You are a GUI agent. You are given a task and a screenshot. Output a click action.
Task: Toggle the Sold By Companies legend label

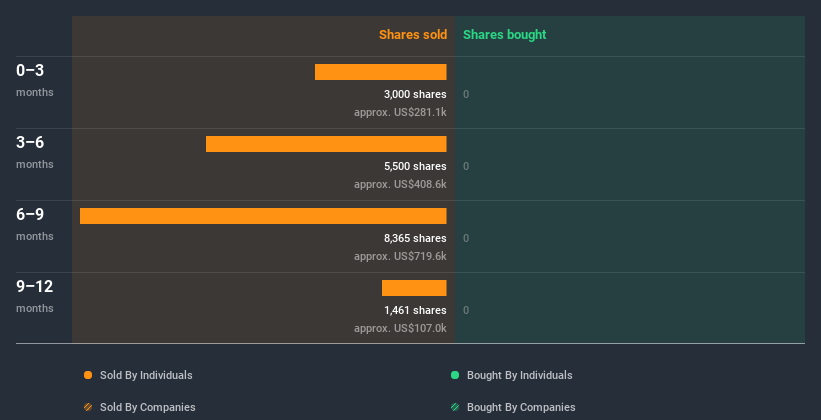[x=148, y=407]
